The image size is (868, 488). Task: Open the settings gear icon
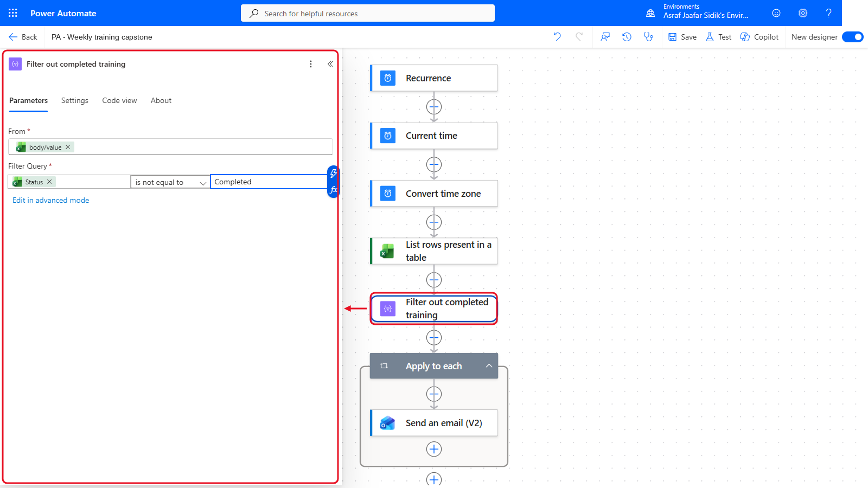click(x=803, y=13)
